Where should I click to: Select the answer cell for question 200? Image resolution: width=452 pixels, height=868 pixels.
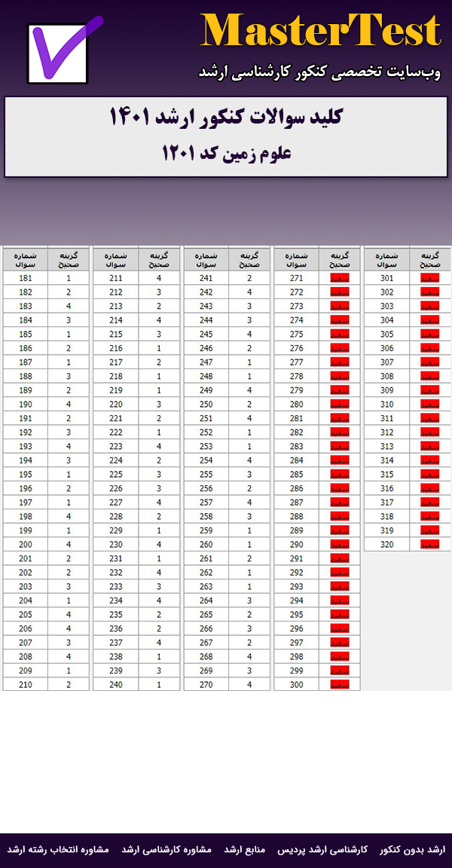click(69, 544)
